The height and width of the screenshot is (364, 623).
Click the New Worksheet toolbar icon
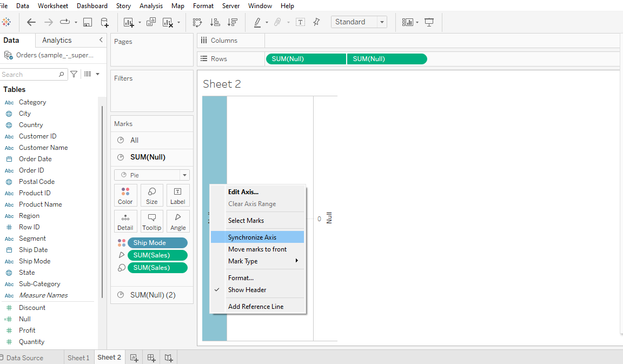tap(128, 22)
